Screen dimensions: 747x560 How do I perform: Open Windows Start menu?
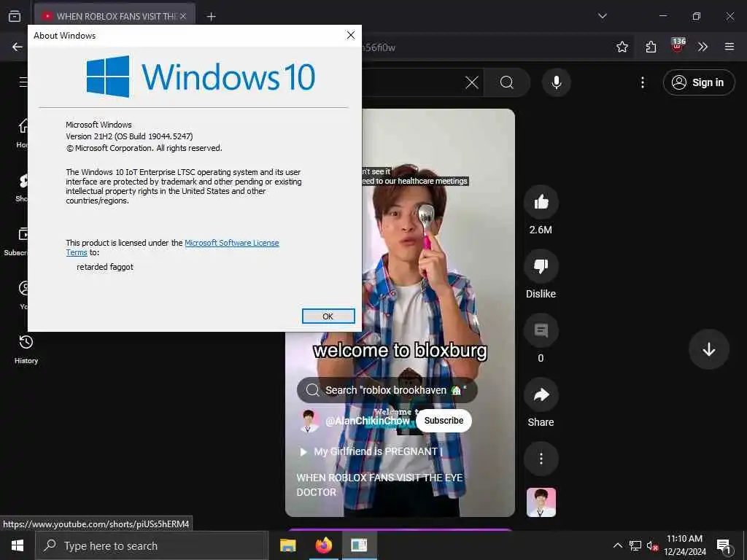[x=18, y=545]
